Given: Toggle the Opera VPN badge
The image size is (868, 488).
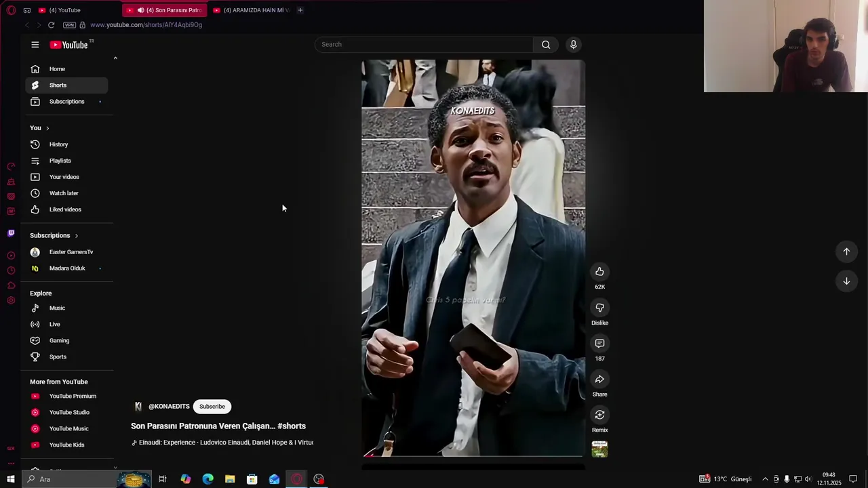Looking at the screenshot, I should click(69, 25).
